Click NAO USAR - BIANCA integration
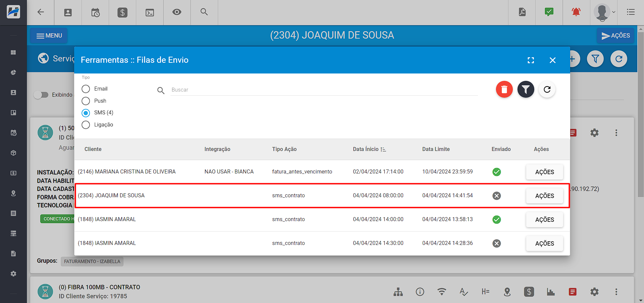Screen dimensions: 644x303 (x=229, y=172)
